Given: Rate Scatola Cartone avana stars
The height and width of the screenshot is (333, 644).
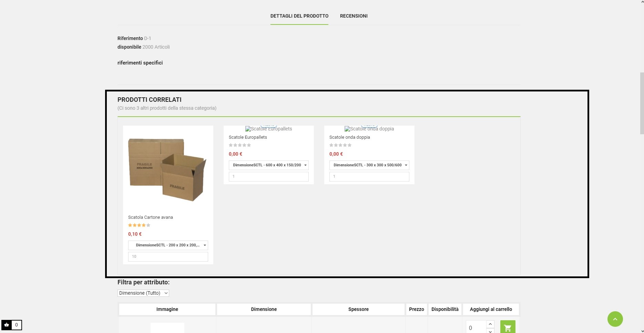Looking at the screenshot, I should click(x=139, y=225).
